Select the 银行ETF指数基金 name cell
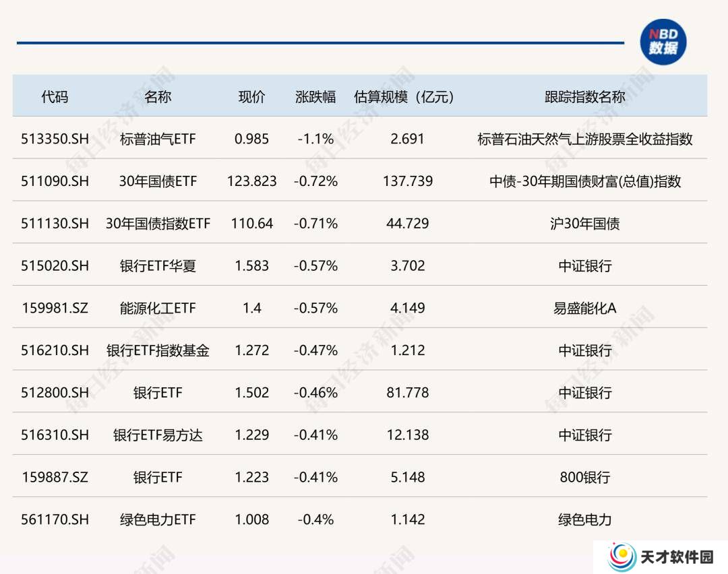 (158, 350)
